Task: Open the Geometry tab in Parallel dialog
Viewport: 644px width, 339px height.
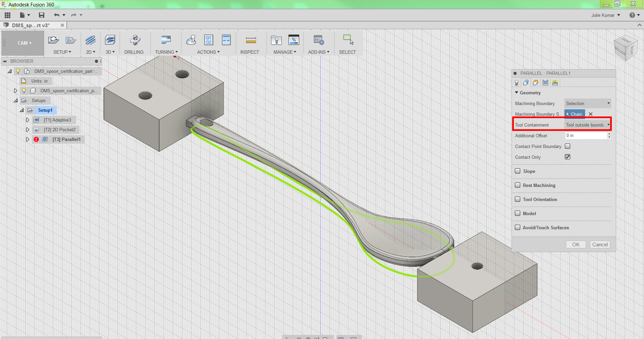Action: coord(526,83)
